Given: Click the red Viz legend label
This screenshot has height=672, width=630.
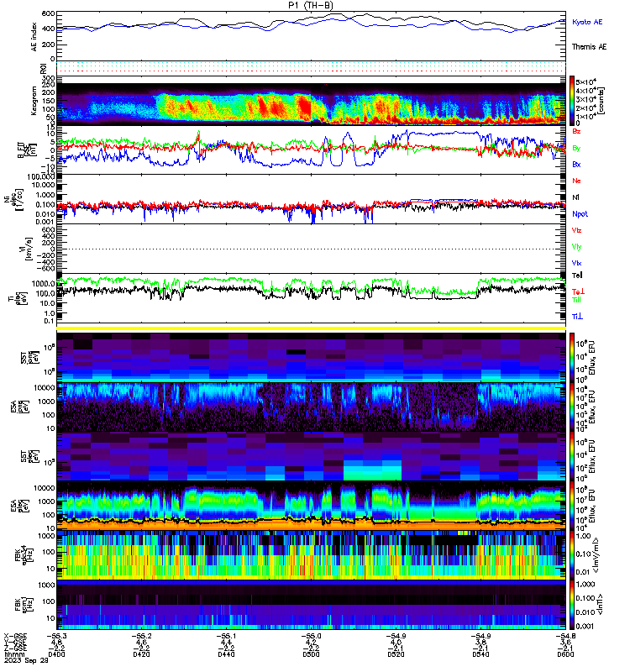Looking at the screenshot, I should click(x=576, y=230).
